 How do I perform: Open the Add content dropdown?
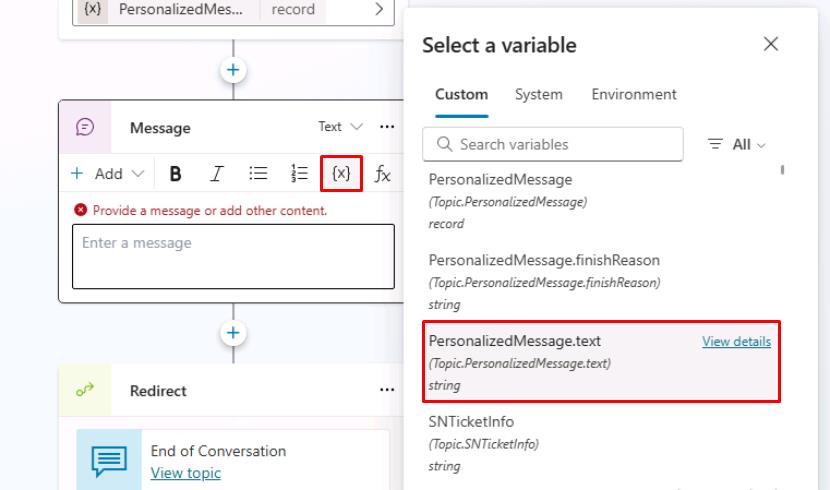108,174
